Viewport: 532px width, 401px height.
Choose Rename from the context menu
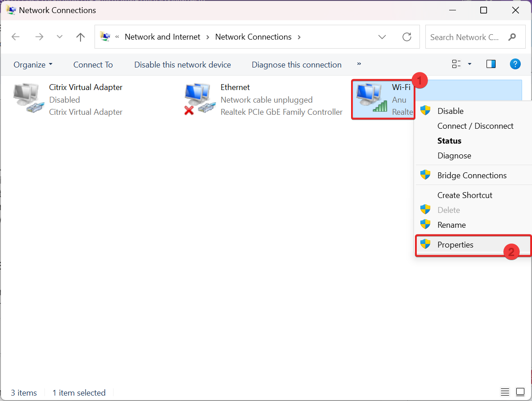tap(473, 225)
